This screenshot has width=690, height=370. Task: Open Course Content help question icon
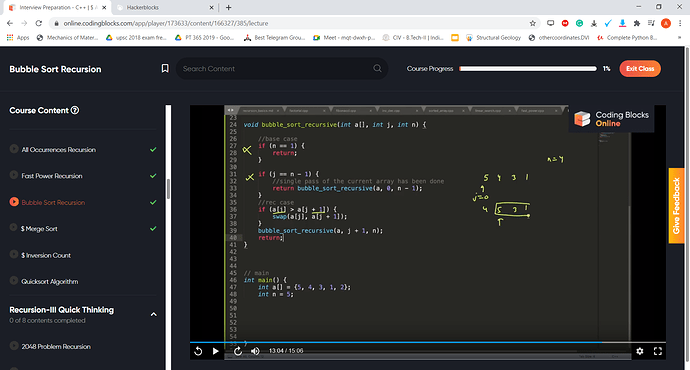75,110
